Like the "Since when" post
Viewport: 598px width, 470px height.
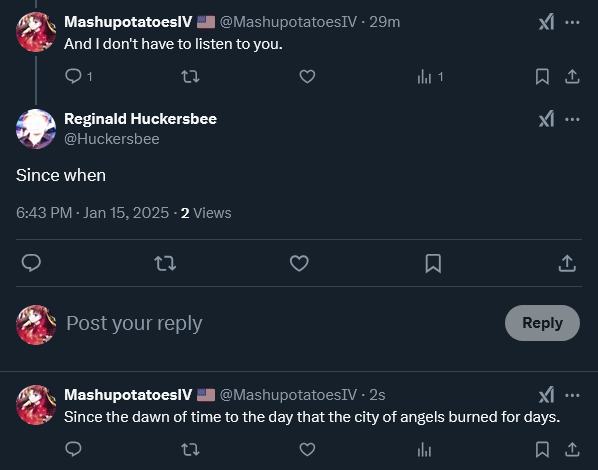point(299,263)
